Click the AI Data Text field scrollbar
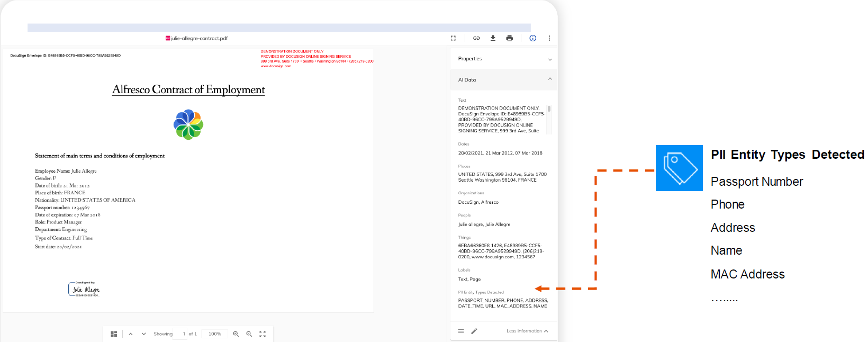868x342 pixels. pos(549,109)
